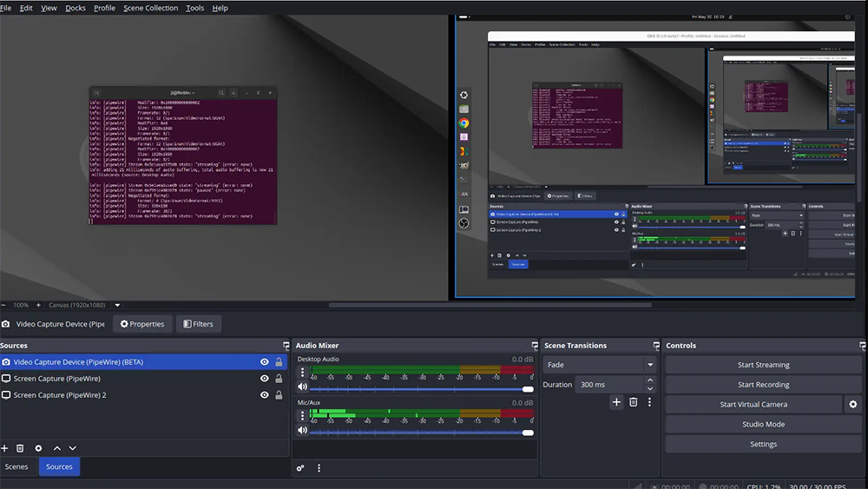The image size is (868, 489).
Task: Open Filters for the selected source
Action: pyautogui.click(x=198, y=324)
